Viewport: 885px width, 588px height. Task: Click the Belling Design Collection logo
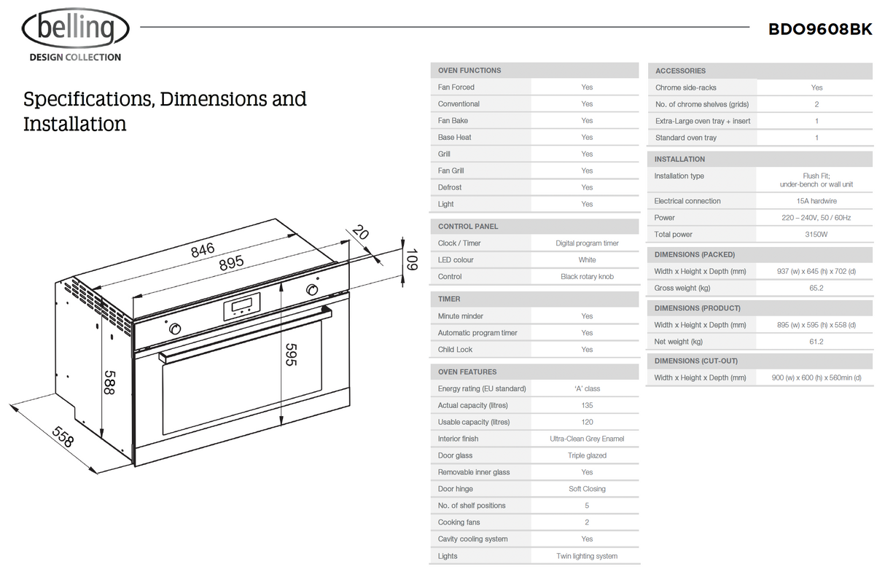point(75,35)
